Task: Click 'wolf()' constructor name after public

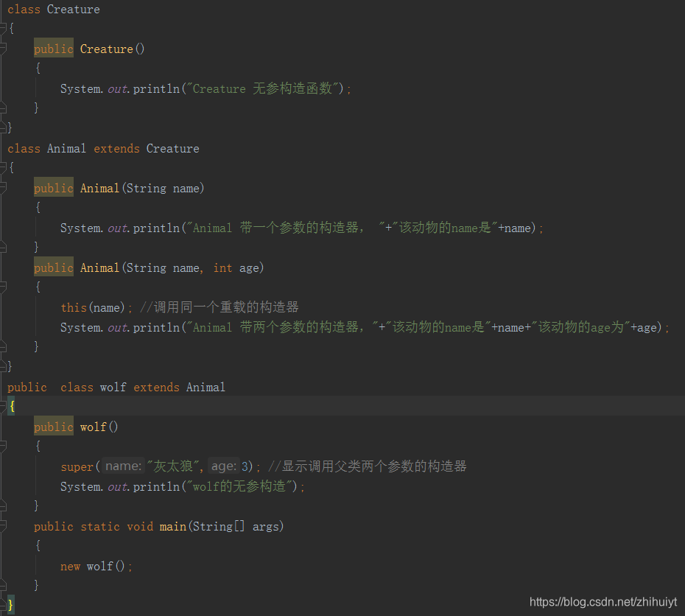Action: pos(99,427)
